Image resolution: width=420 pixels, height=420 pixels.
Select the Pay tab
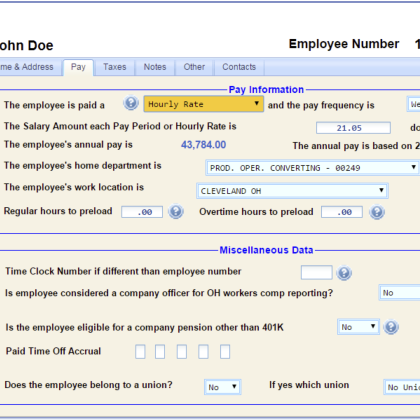[x=78, y=68]
